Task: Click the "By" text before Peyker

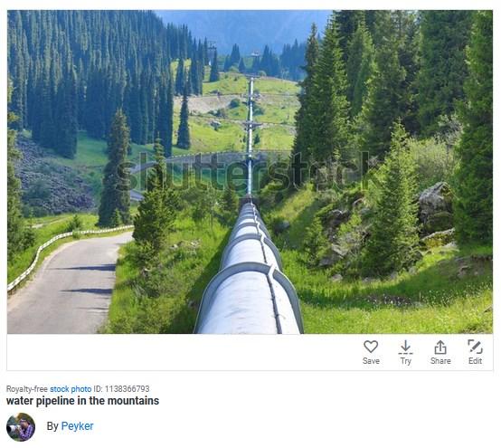Action: (52, 426)
